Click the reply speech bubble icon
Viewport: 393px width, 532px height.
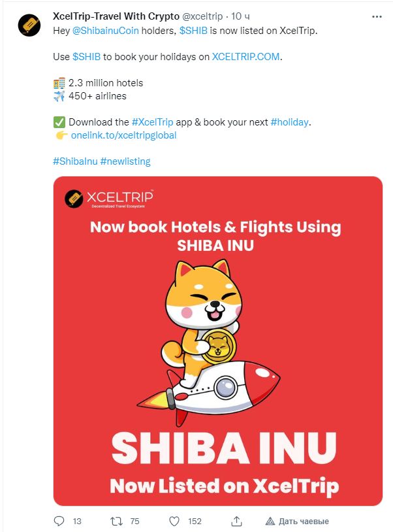pyautogui.click(x=59, y=521)
